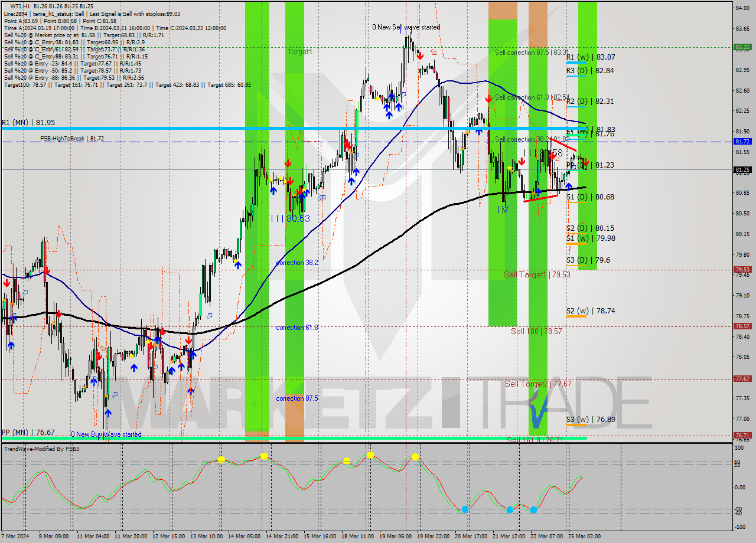Screen dimensions: 756x543
Task: Click the blue 'correction 38.2' label
Action: (297, 263)
